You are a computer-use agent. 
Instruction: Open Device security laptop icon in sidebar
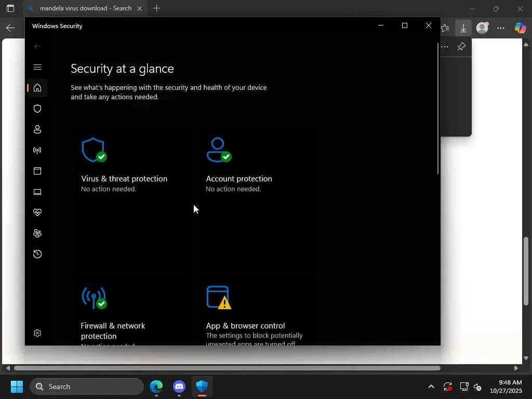coord(37,192)
